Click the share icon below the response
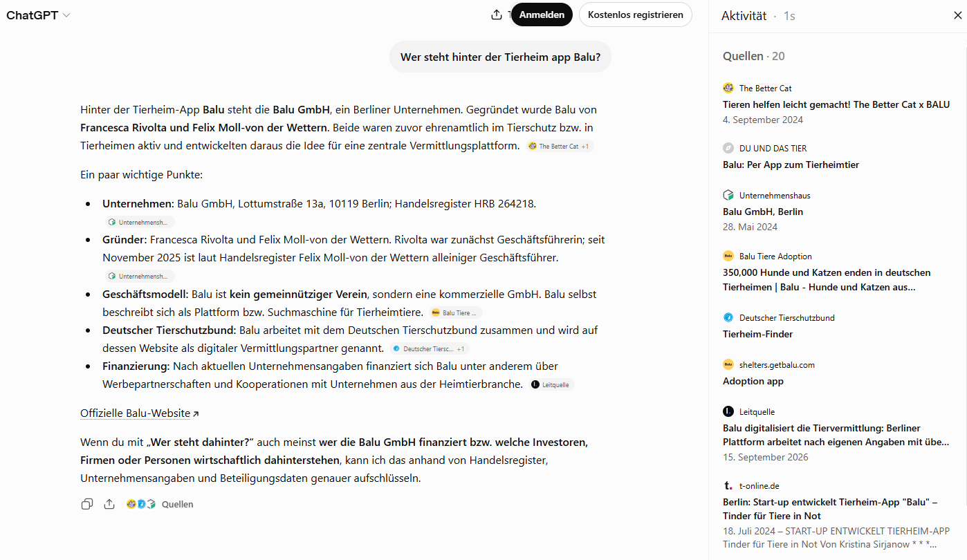 click(x=109, y=504)
